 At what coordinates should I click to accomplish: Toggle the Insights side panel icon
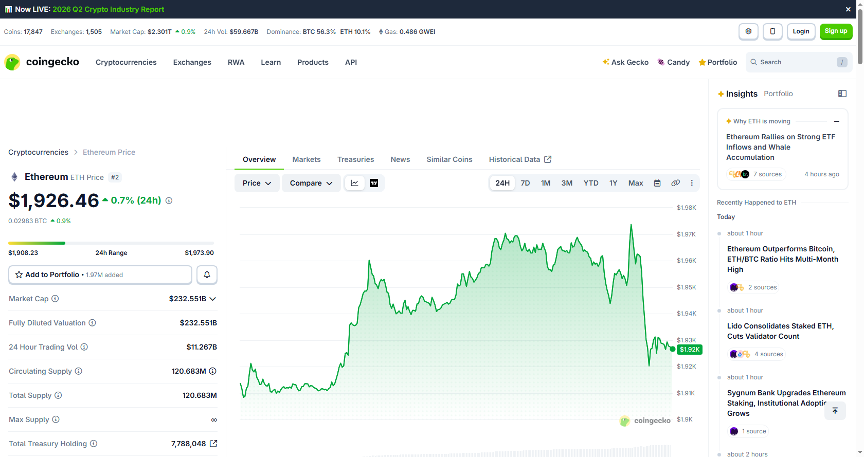tap(842, 94)
